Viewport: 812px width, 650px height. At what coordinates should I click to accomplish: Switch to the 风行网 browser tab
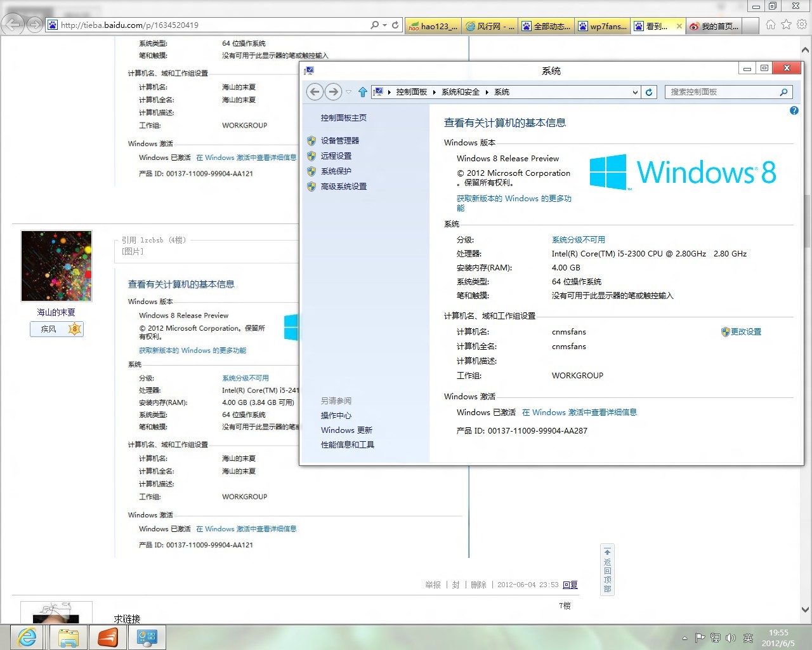coord(490,26)
